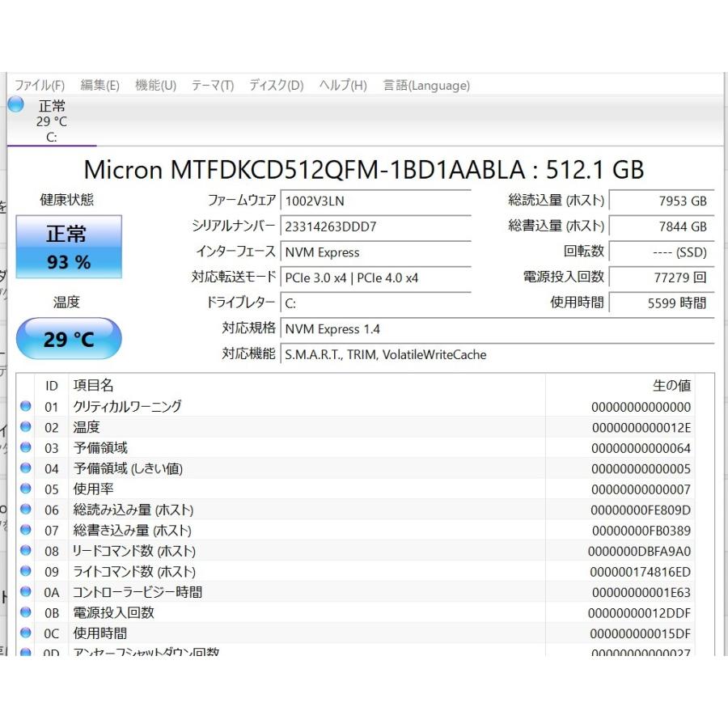Screen dimensions: 728x728
Task: Click the features field S.M.A.R.T., TRIM
Action: [x=497, y=354]
